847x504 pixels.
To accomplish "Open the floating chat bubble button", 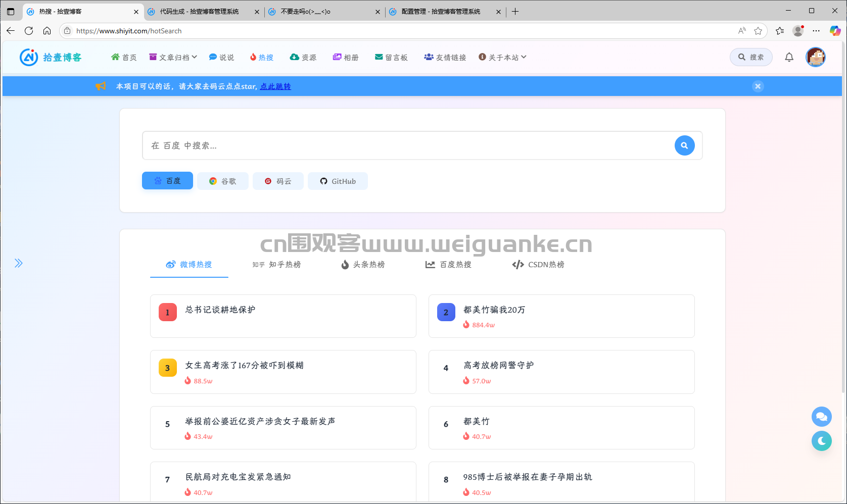I will tap(822, 417).
